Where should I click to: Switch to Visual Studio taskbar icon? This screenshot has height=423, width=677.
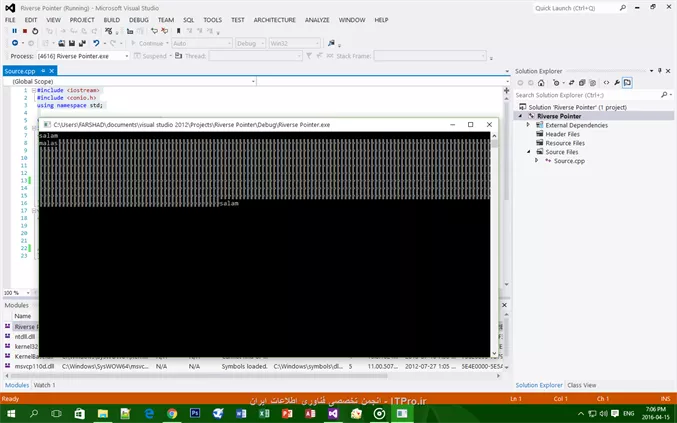click(x=333, y=414)
